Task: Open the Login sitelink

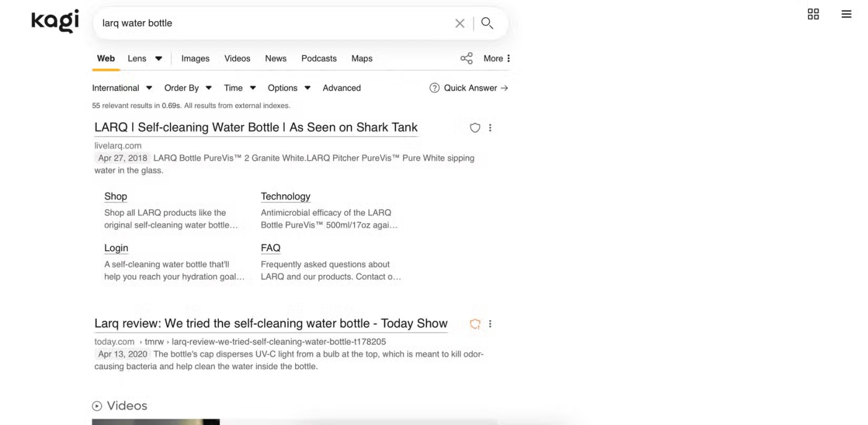Action: [x=116, y=248]
